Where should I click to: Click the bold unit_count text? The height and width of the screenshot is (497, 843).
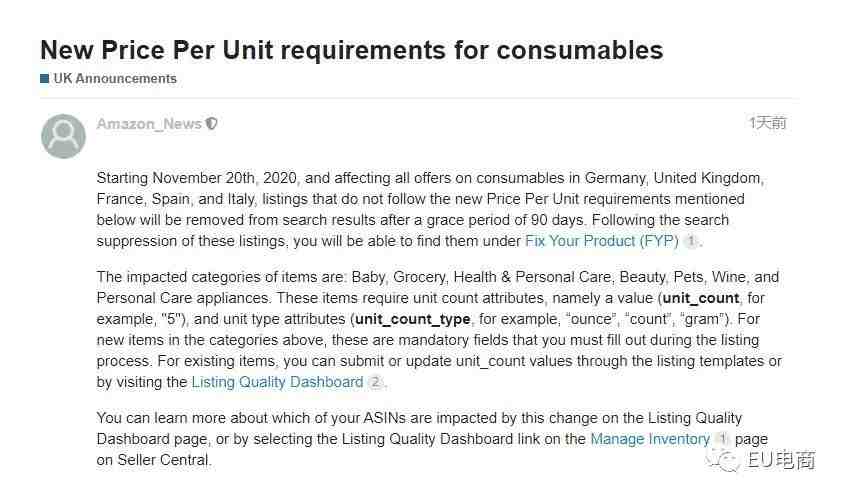point(701,298)
